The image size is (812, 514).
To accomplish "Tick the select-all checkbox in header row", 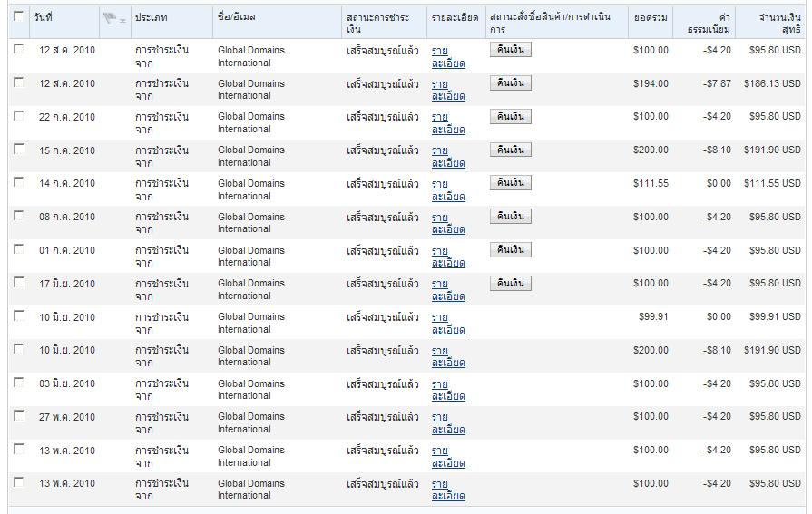I will (19, 16).
